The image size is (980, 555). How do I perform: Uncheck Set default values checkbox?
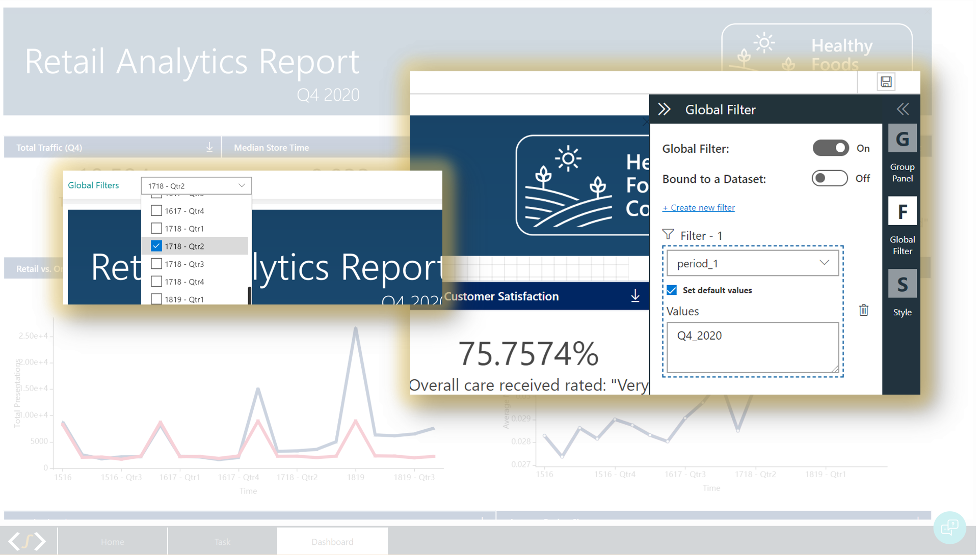point(672,290)
